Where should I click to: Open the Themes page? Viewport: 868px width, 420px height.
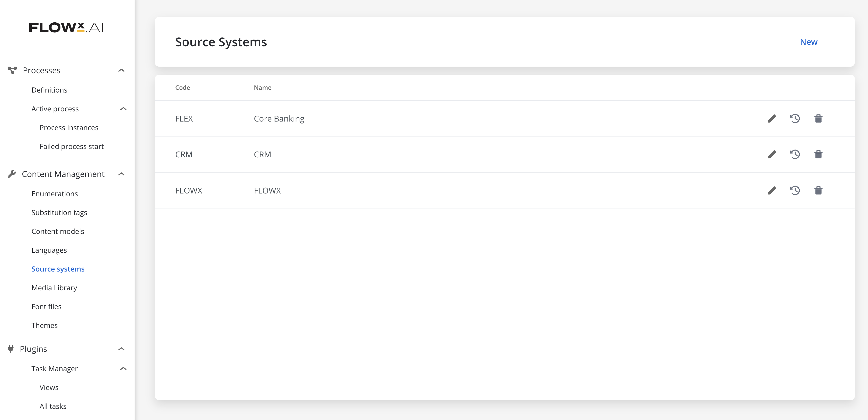(x=44, y=325)
